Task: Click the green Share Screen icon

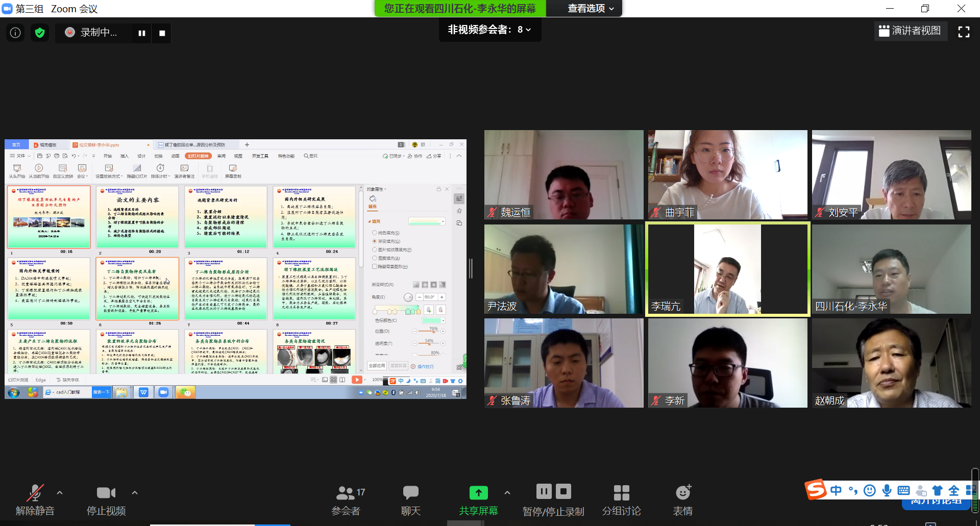Action: pos(478,493)
